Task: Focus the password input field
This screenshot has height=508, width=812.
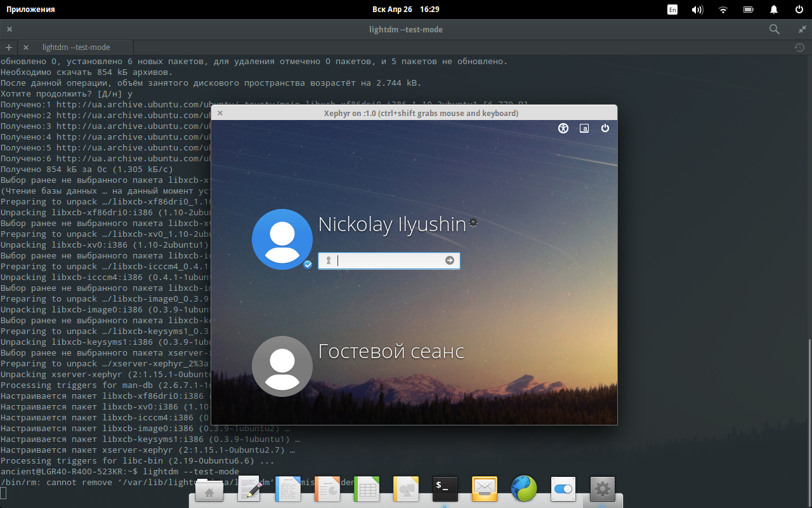Action: [x=388, y=260]
